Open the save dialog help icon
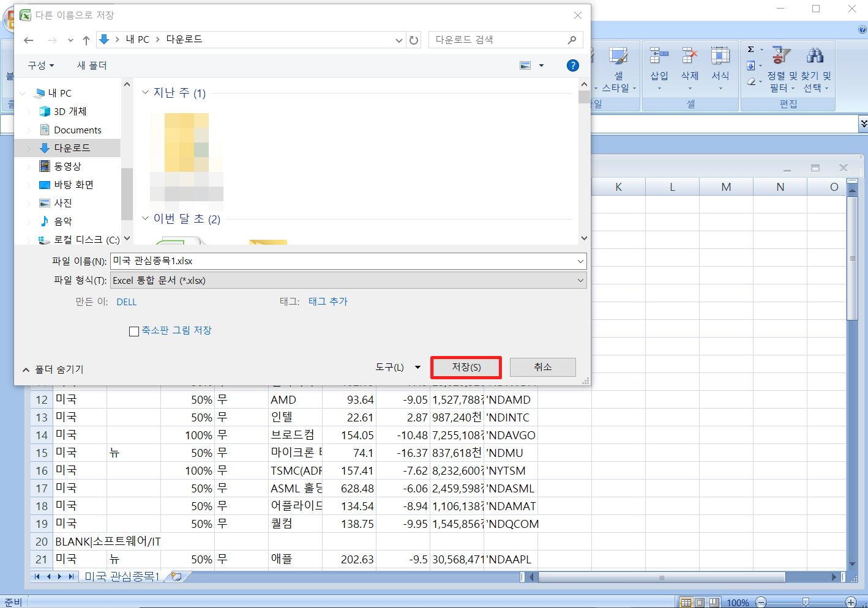The width and height of the screenshot is (868, 608). (573, 65)
